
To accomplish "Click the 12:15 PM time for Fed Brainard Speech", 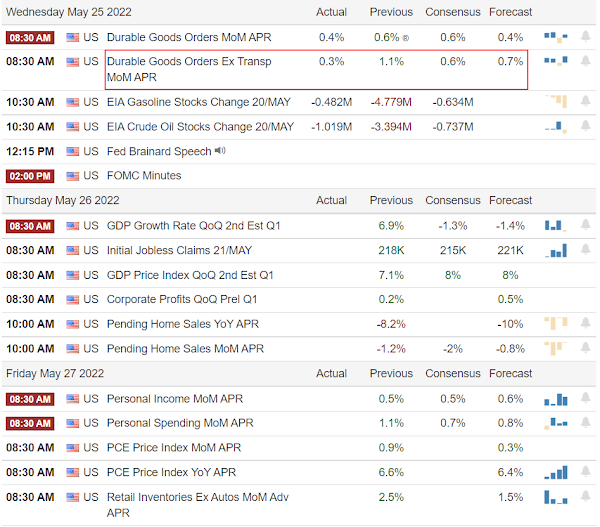I will pyautogui.click(x=30, y=151).
